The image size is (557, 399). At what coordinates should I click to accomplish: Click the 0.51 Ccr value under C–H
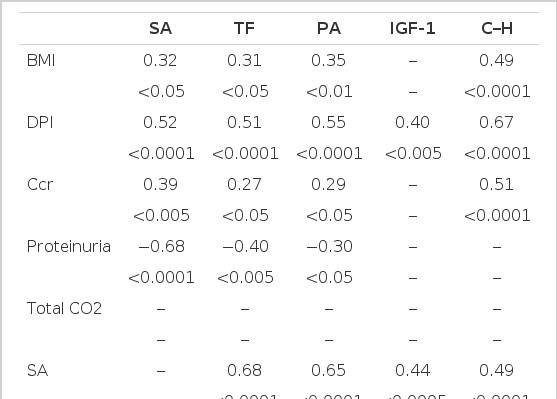pos(496,184)
